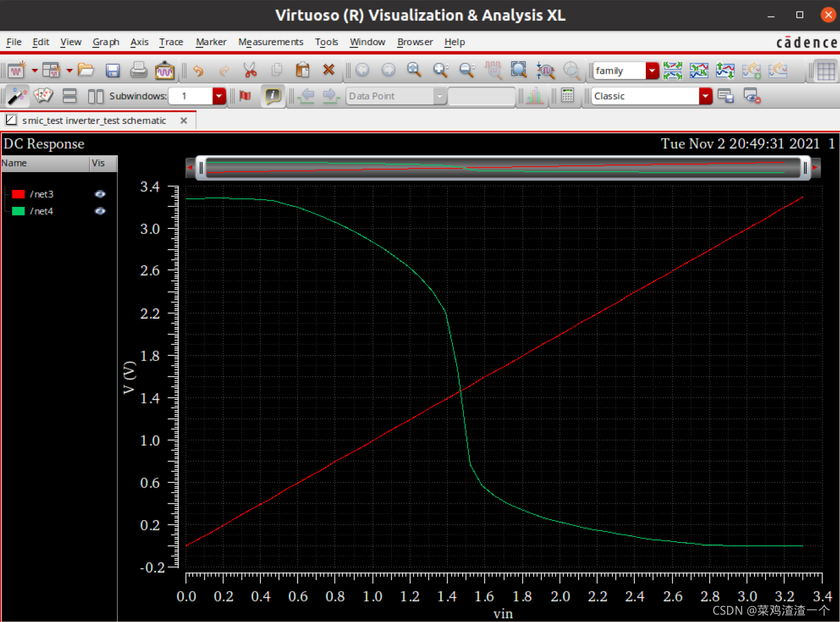Click the zoom Y-axis waveform icon
Image resolution: width=840 pixels, height=622 pixels.
pos(545,71)
